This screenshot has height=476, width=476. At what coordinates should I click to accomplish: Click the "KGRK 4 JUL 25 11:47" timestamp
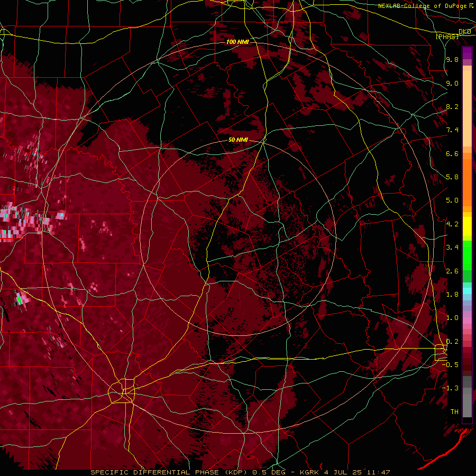pos(345,472)
